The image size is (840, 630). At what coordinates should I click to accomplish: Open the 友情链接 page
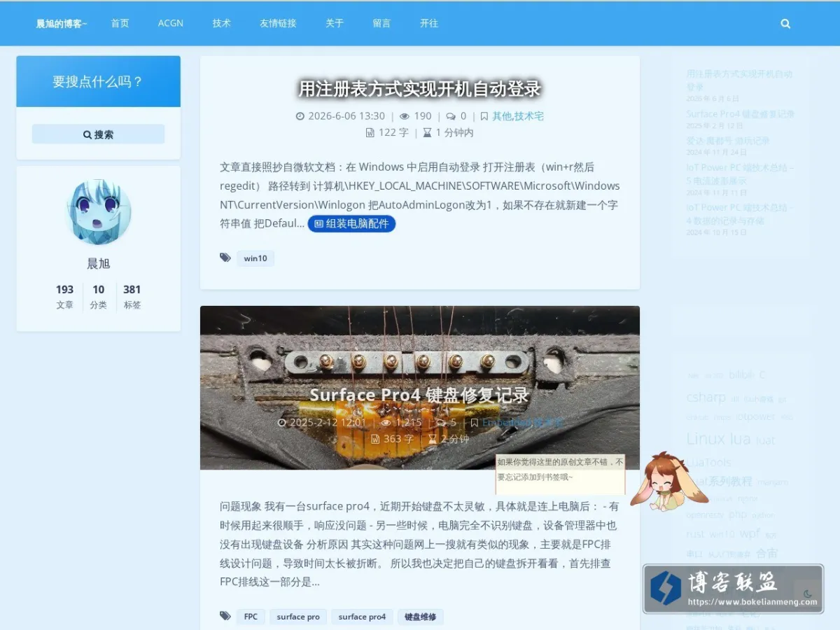pos(278,23)
